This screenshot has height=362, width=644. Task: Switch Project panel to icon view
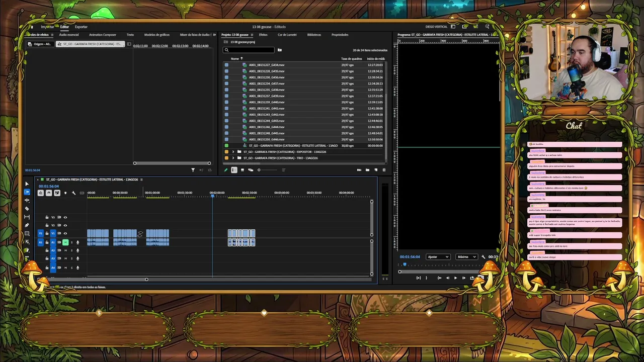[x=243, y=170]
